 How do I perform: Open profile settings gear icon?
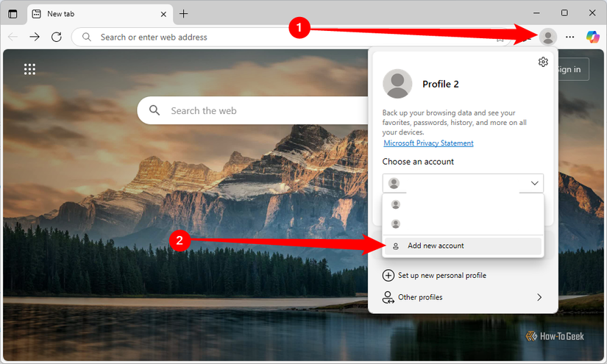pyautogui.click(x=543, y=63)
